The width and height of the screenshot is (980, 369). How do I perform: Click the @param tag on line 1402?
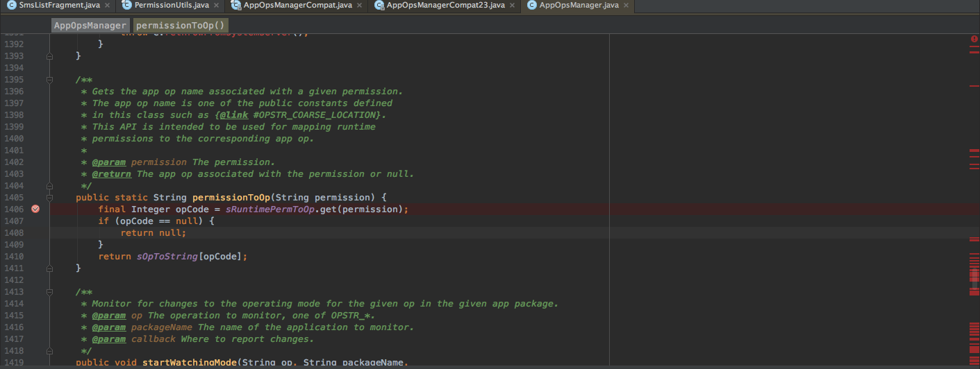point(109,162)
